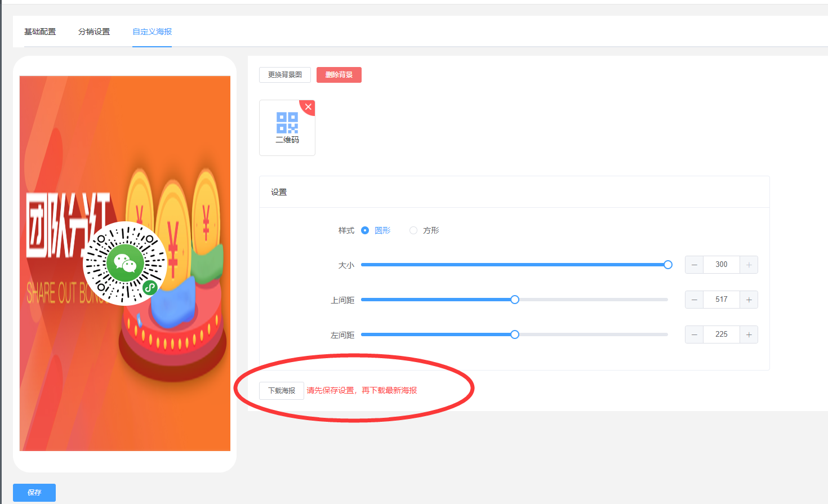Click 更换背景图 button
The width and height of the screenshot is (828, 504).
[285, 75]
